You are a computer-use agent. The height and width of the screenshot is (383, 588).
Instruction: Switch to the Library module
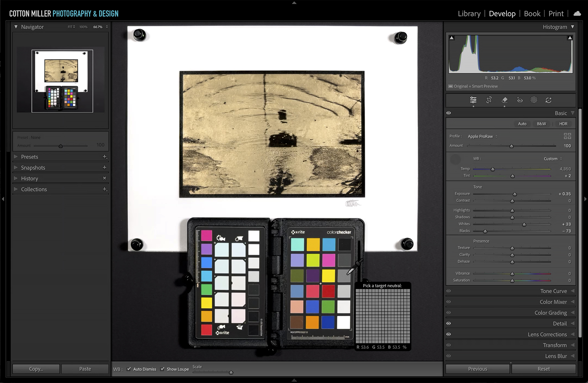tap(469, 13)
